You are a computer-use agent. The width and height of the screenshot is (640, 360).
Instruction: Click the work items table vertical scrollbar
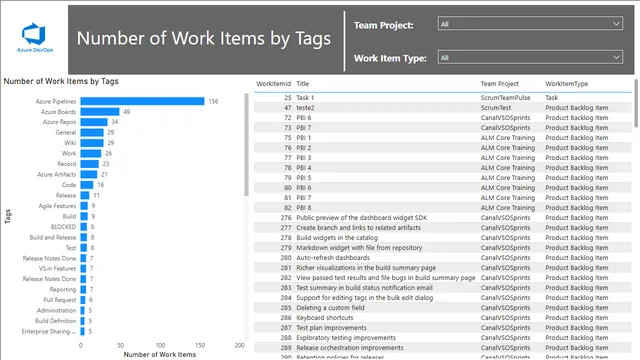tap(636, 103)
